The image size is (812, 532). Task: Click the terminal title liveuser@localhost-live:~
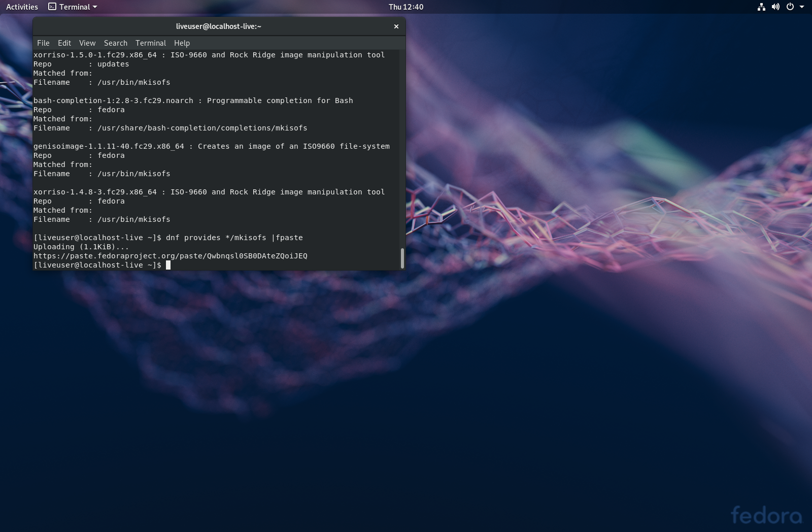(219, 26)
